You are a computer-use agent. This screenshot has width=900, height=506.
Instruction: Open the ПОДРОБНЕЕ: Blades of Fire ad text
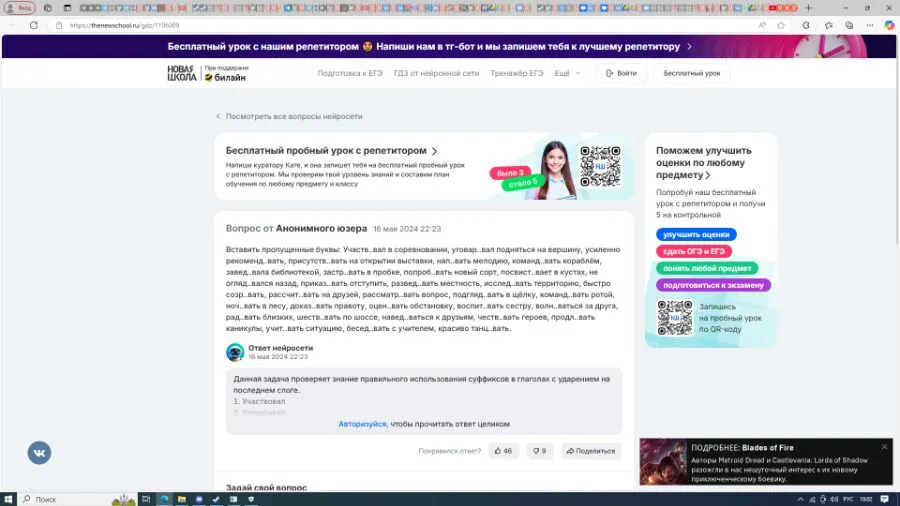pyautogui.click(x=742, y=447)
